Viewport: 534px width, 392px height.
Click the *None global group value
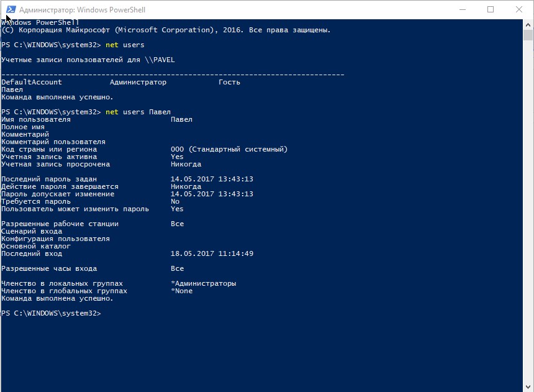click(181, 291)
